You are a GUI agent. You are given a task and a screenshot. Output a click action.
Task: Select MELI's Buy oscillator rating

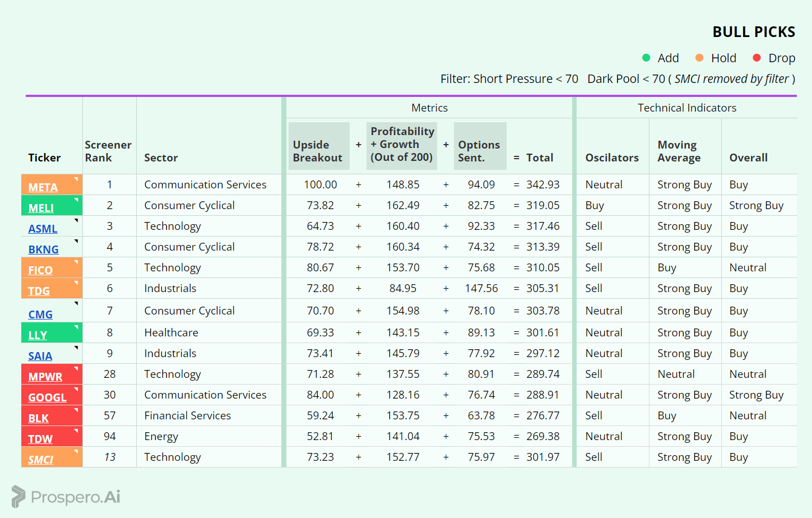595,205
